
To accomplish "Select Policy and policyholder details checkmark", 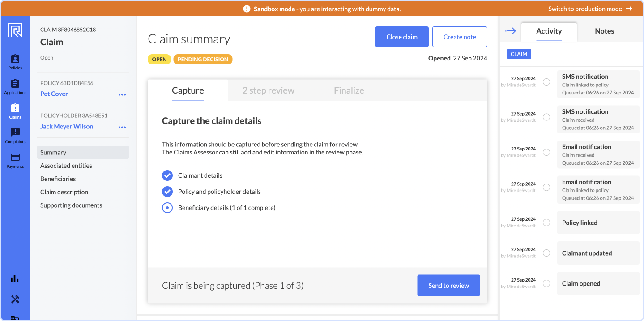I will click(x=167, y=192).
